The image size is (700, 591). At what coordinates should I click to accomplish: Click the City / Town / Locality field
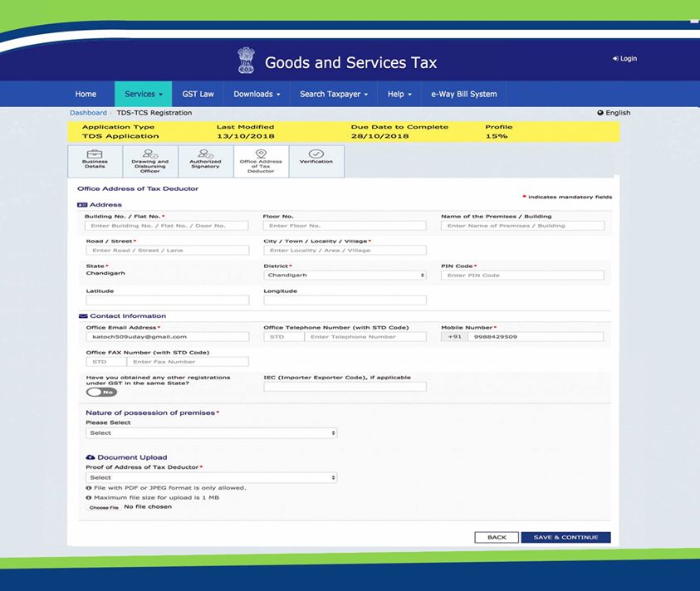[x=345, y=251]
